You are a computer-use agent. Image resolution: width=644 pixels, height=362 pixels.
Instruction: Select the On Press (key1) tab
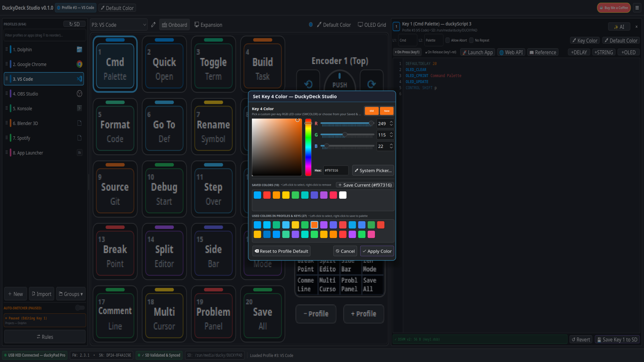407,52
